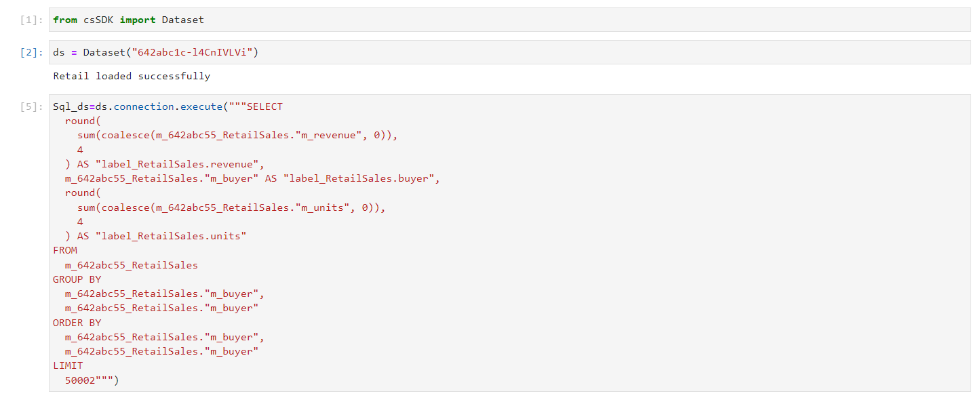Place cursor on the LIMIT keyword
This screenshot has height=400, width=980.
pyautogui.click(x=68, y=365)
